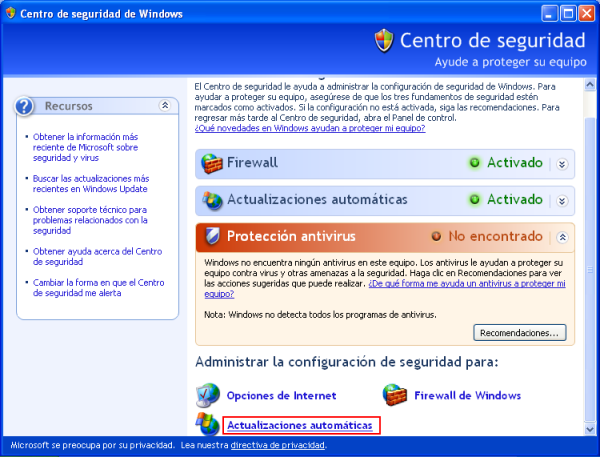The width and height of the screenshot is (600, 457).
Task: Expand the Actualizaciones automáticas section chevron
Action: 562,201
